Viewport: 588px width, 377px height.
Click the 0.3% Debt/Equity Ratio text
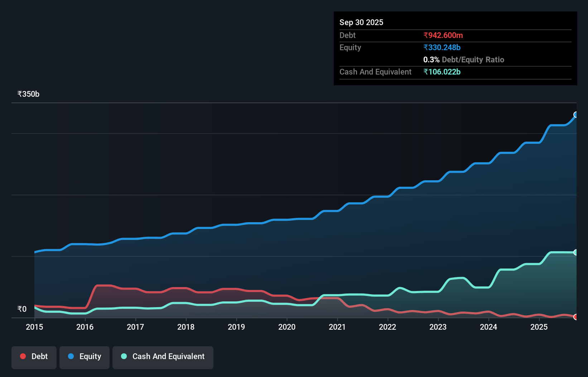464,59
